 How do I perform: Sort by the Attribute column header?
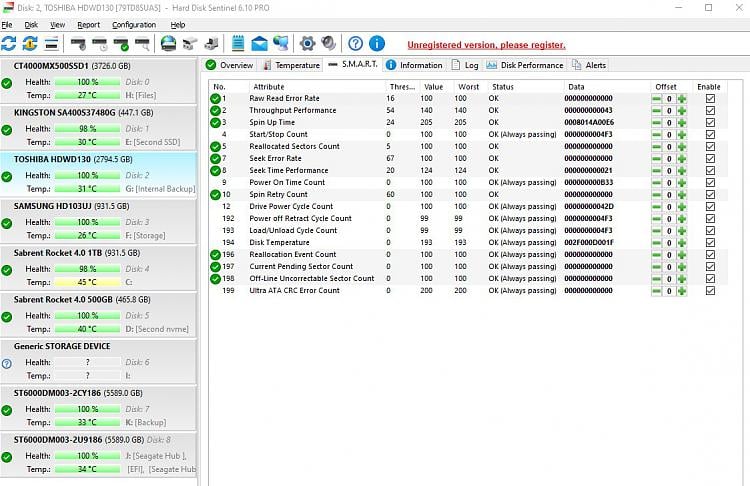pyautogui.click(x=317, y=87)
